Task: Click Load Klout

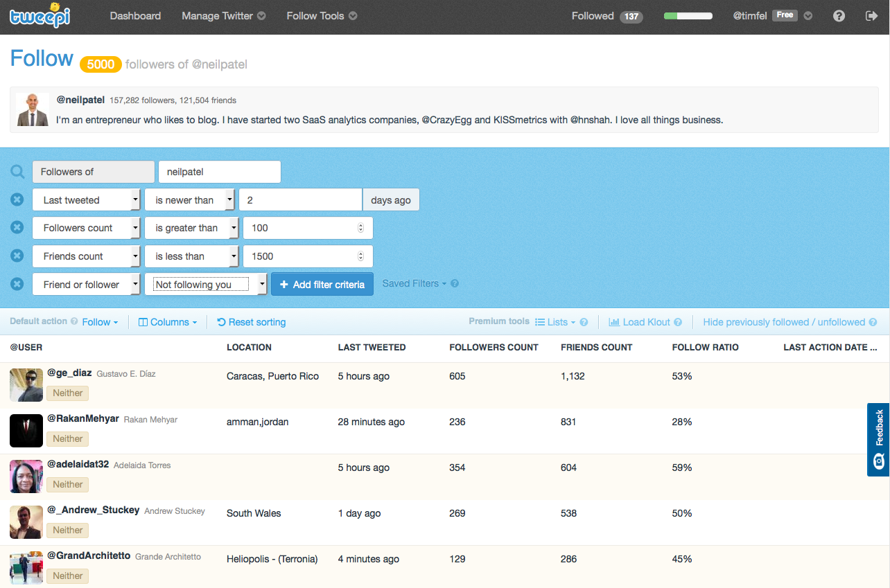Action: [x=640, y=322]
